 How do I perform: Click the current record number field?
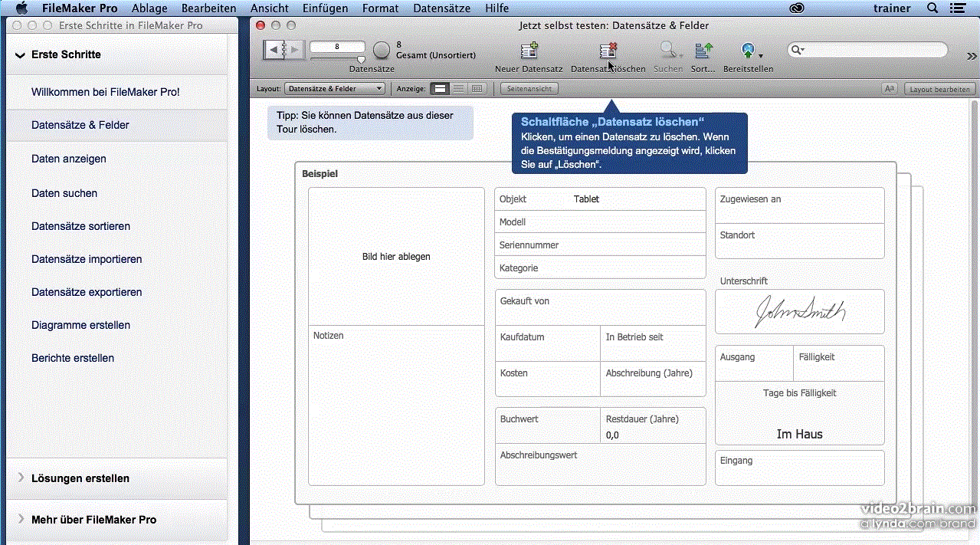pos(337,47)
